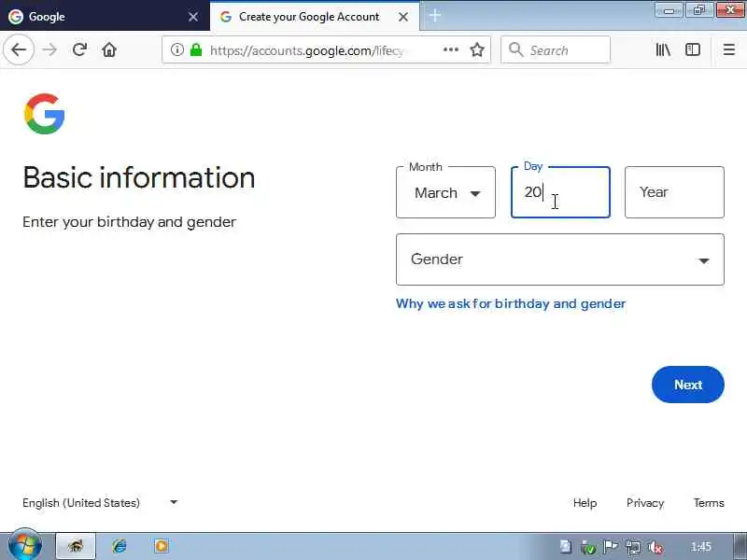
Task: Click the Day input field
Action: [560, 192]
